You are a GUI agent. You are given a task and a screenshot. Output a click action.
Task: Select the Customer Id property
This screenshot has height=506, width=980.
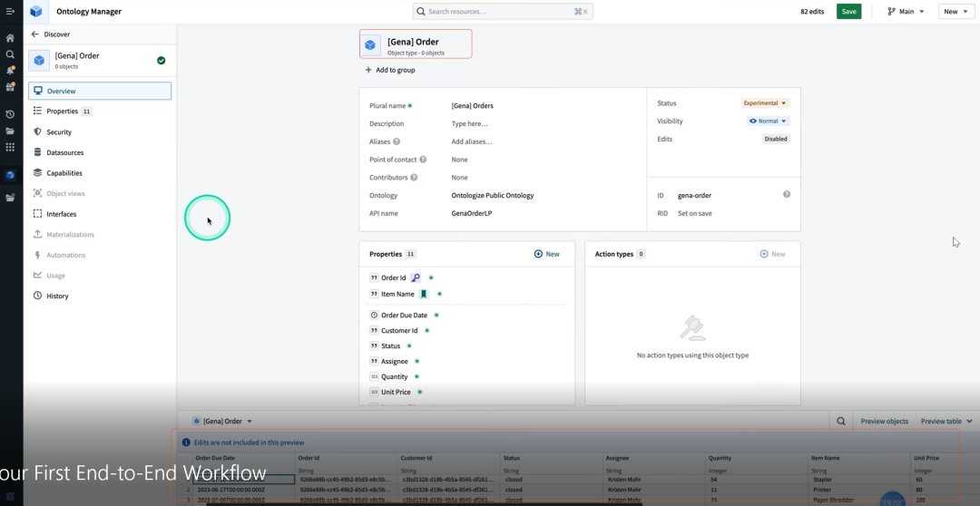pyautogui.click(x=398, y=330)
